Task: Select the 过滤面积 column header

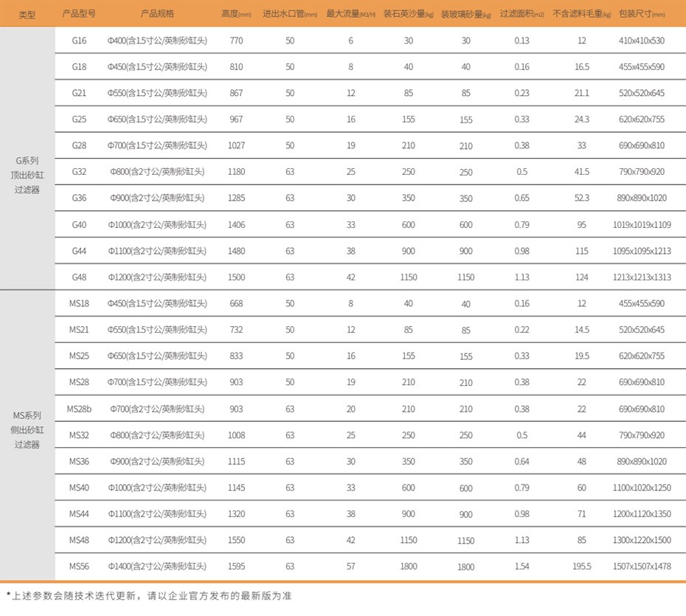Action: pyautogui.click(x=522, y=14)
